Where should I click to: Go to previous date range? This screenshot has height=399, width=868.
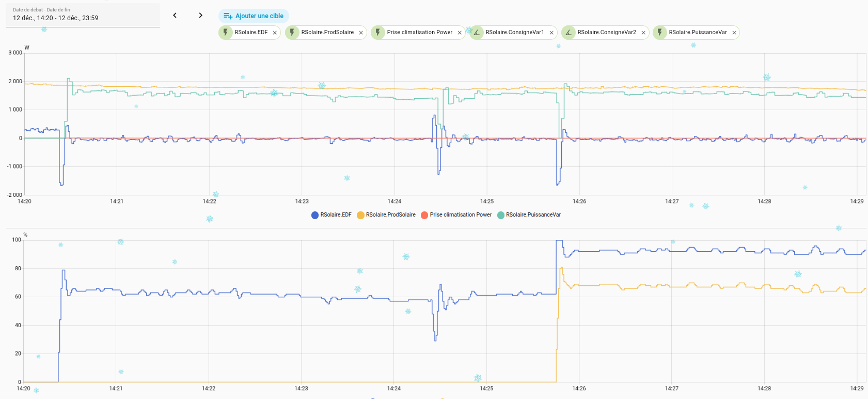click(175, 16)
